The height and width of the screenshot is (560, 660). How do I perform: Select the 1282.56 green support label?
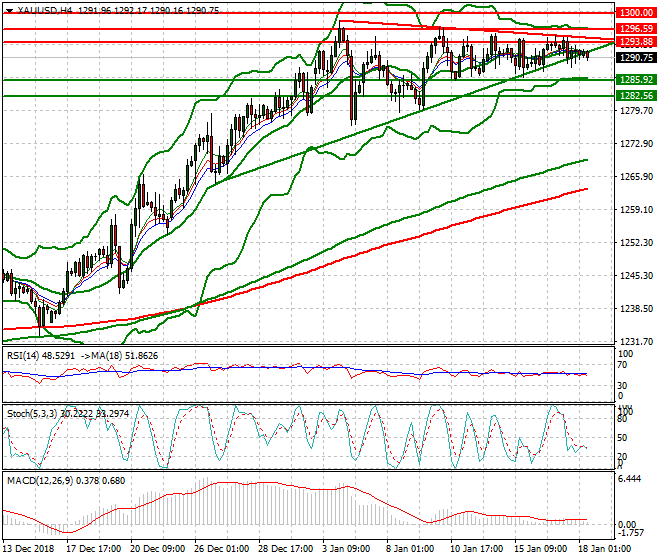636,96
